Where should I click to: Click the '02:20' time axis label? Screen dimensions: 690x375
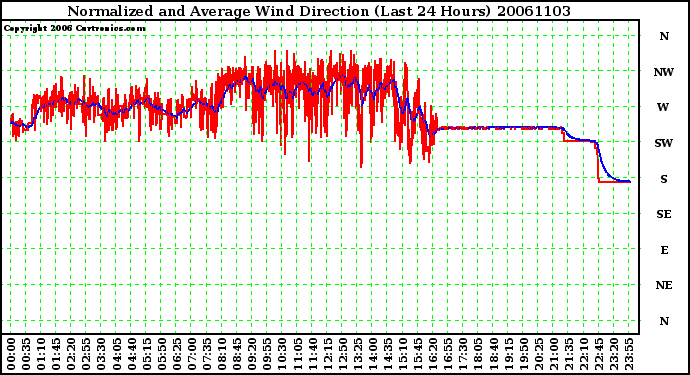(71, 354)
